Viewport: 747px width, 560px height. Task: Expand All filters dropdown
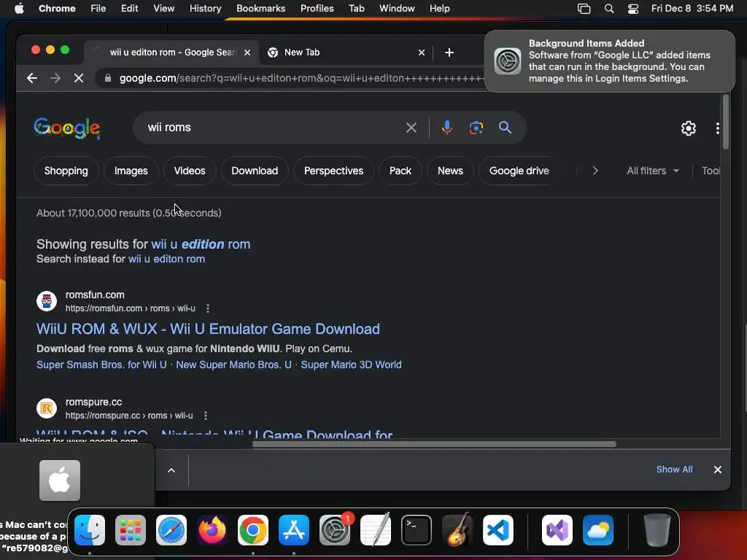tap(653, 171)
